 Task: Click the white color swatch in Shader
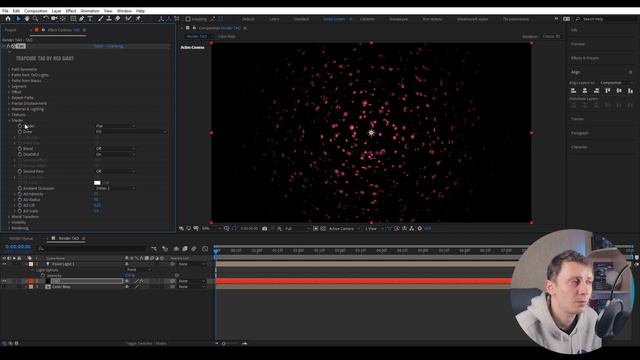[x=97, y=183]
